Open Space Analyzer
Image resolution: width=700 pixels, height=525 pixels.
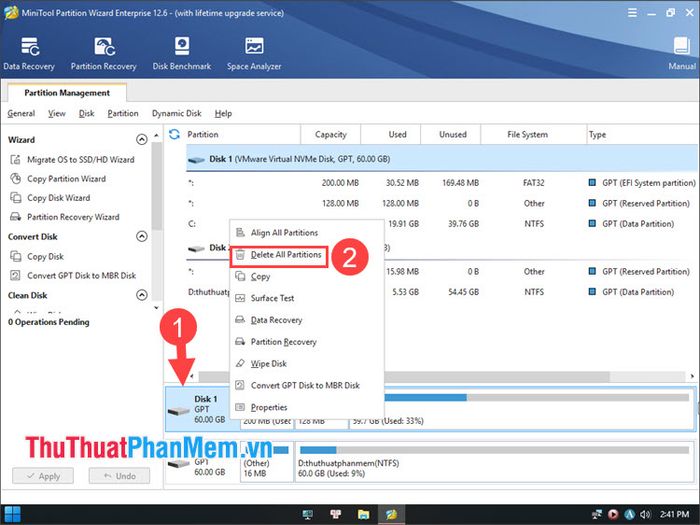[x=254, y=54]
